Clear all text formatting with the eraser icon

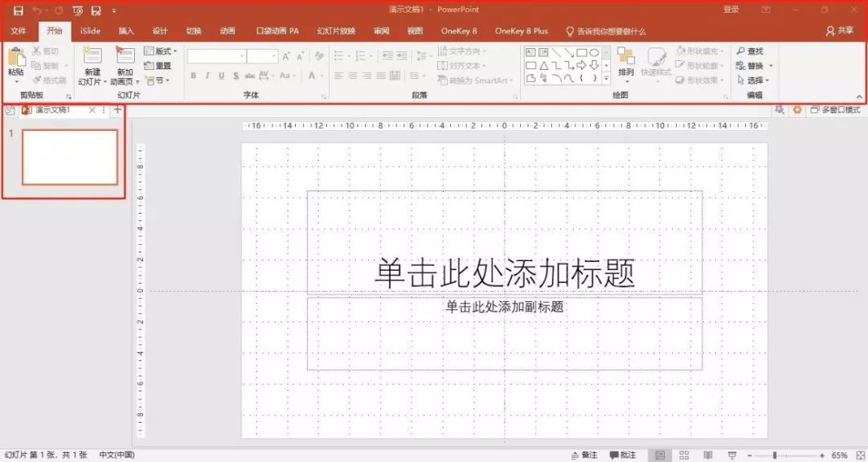[x=319, y=56]
